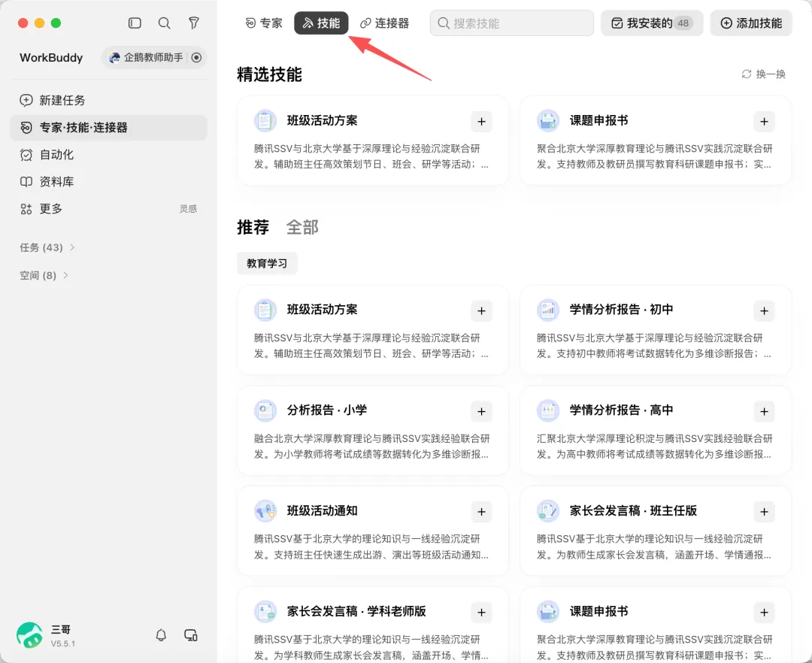Open the 家长会发言稿·学科老师版 title

tap(357, 611)
